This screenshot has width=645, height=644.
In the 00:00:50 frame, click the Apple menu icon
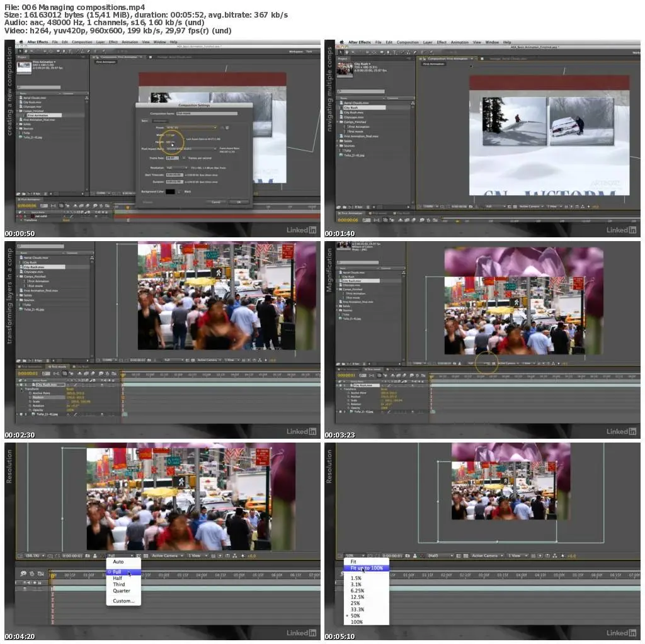pyautogui.click(x=21, y=42)
